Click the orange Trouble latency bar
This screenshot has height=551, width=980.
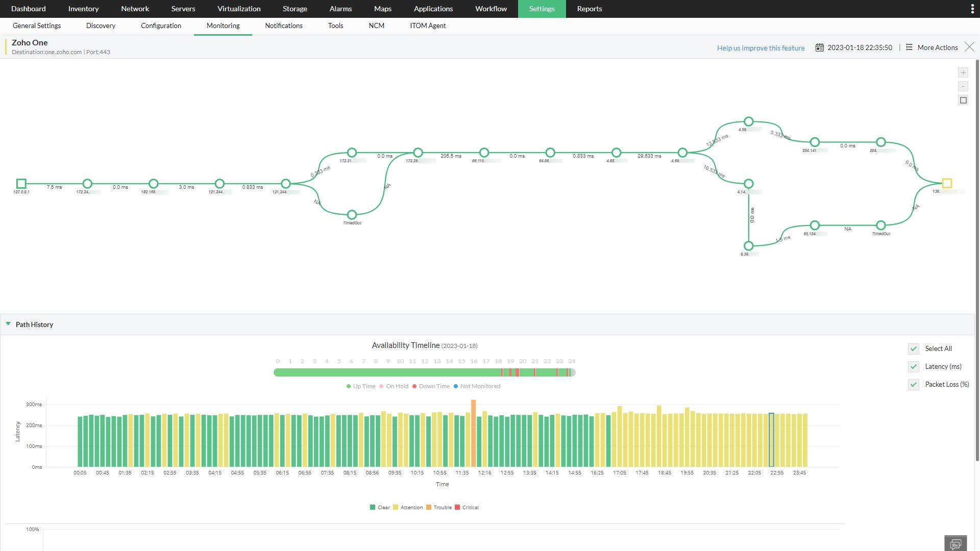coord(474,433)
